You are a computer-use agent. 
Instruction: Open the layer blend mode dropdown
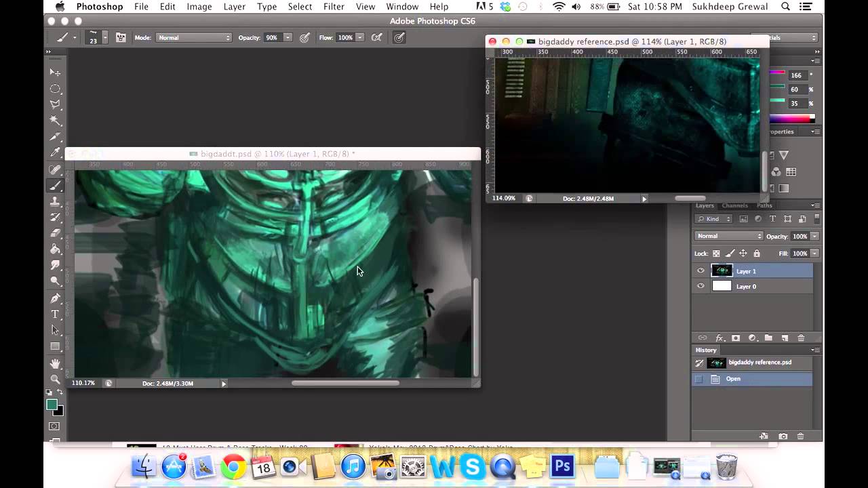[x=728, y=236]
